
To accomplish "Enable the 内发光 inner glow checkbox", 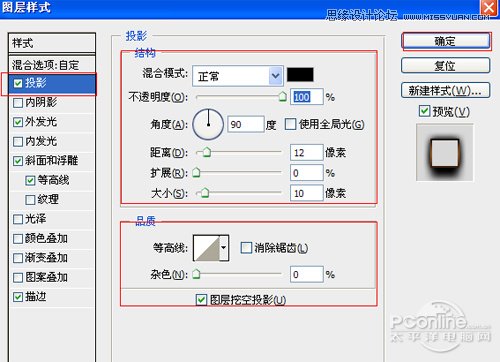I will pos(18,142).
